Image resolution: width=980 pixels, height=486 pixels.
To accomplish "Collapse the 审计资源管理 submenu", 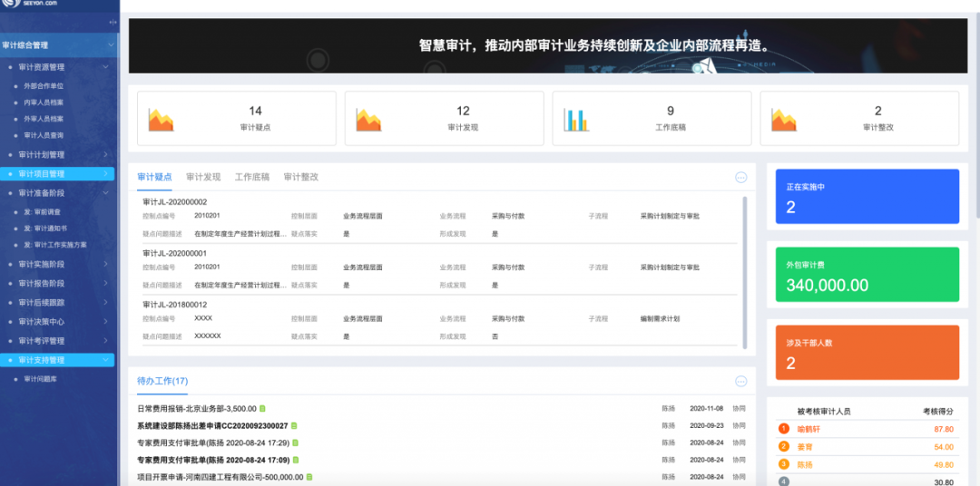I will pos(105,67).
